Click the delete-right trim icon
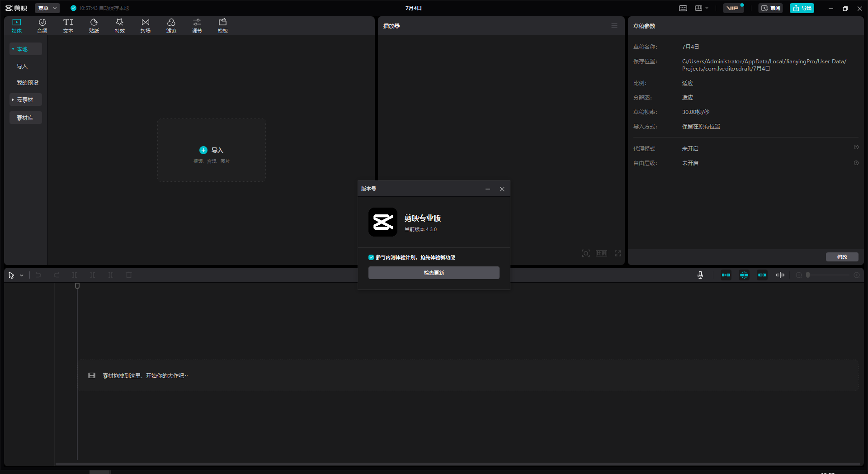 [x=111, y=275]
